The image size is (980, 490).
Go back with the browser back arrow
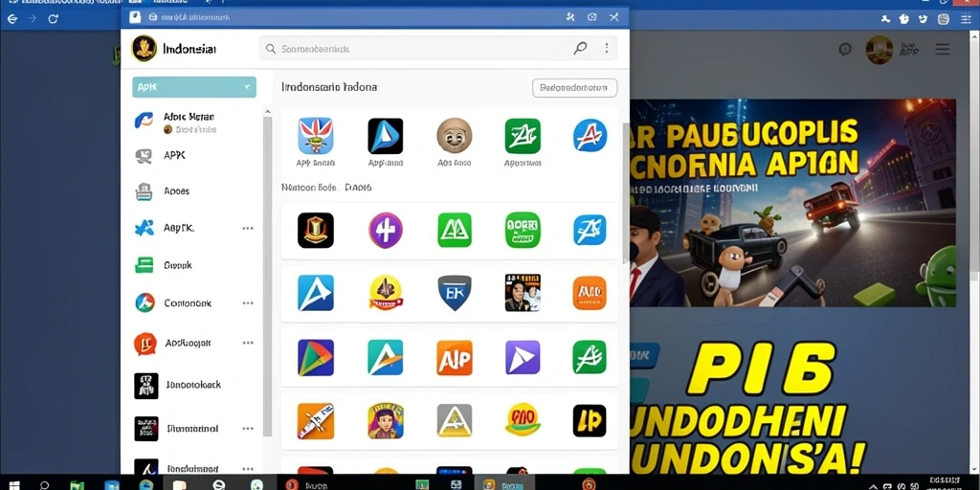pyautogui.click(x=11, y=19)
